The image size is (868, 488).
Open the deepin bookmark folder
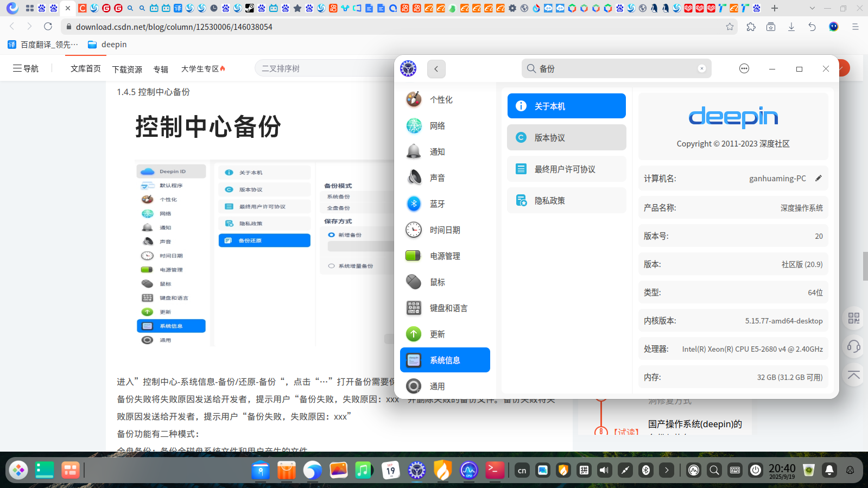click(107, 45)
